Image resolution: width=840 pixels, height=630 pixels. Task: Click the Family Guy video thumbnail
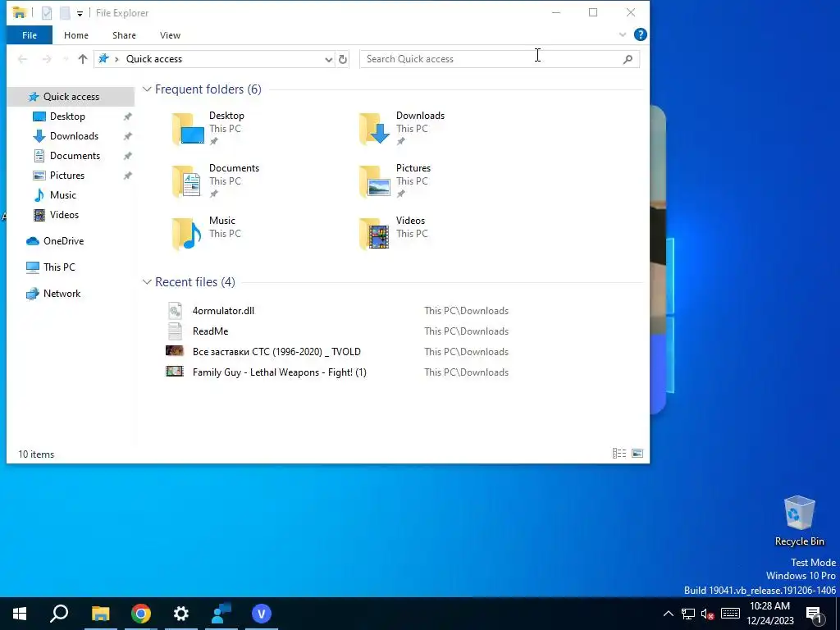coord(175,372)
